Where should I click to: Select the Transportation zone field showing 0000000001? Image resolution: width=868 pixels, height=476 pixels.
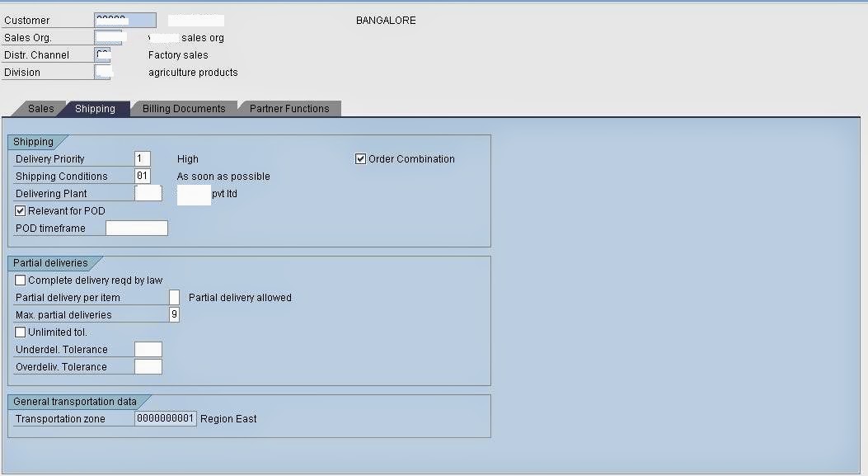pos(166,418)
